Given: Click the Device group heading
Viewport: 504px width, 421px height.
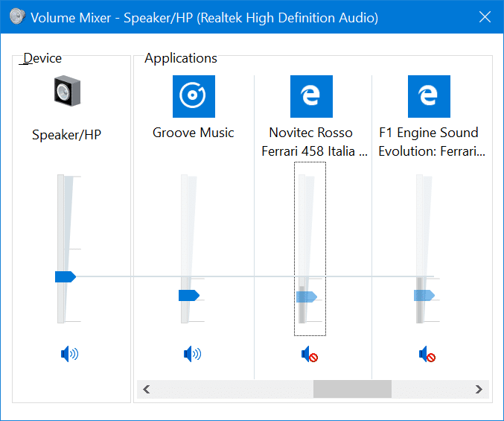Looking at the screenshot, I should pos(42,58).
